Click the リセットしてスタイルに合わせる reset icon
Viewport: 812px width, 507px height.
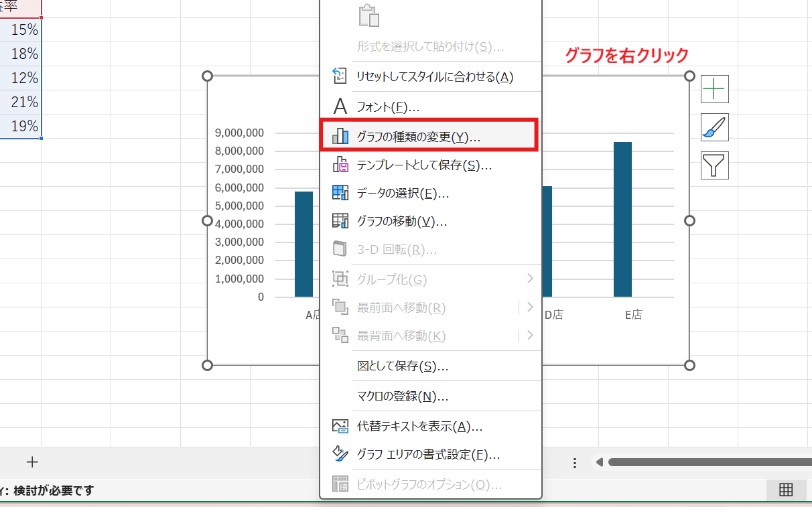(x=342, y=77)
